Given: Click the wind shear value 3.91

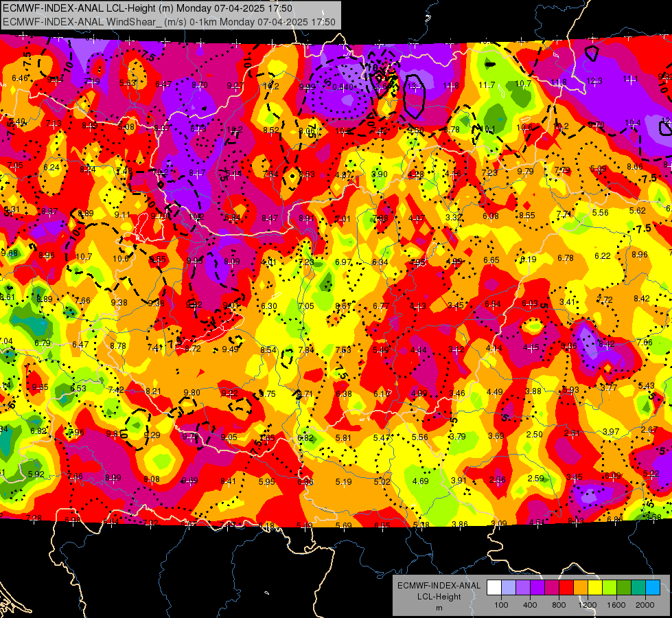Looking at the screenshot, I should [459, 480].
